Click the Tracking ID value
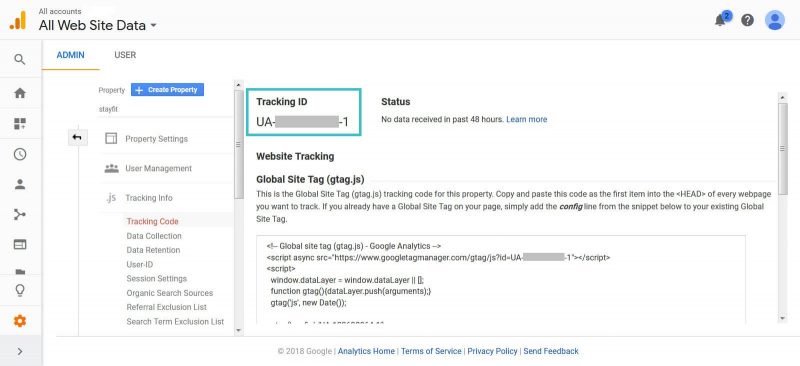Screen dimensions: 800x366 click(303, 123)
